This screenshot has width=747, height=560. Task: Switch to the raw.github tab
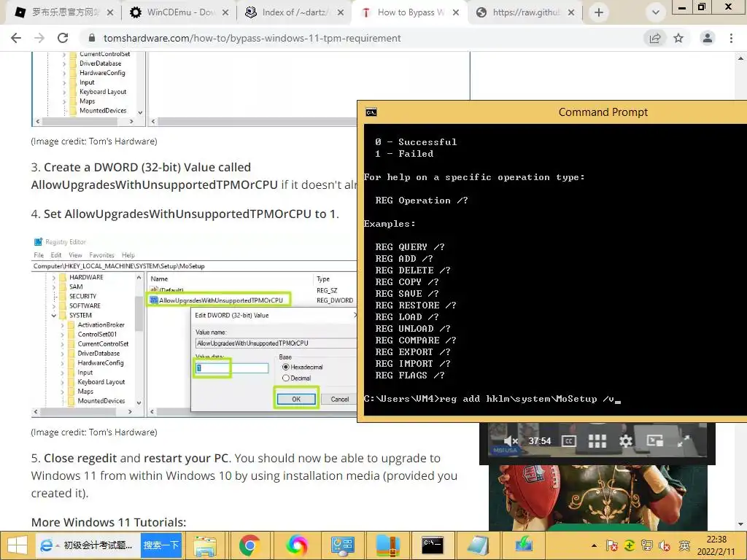524,12
